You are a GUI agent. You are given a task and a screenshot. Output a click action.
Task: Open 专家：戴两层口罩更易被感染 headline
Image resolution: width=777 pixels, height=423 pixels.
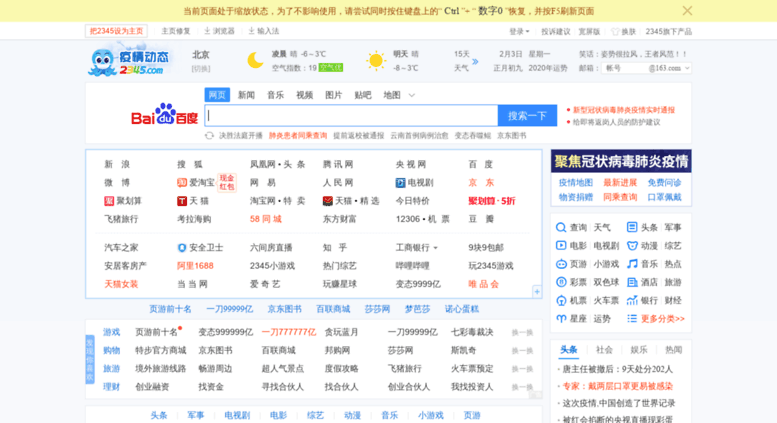[617, 386]
